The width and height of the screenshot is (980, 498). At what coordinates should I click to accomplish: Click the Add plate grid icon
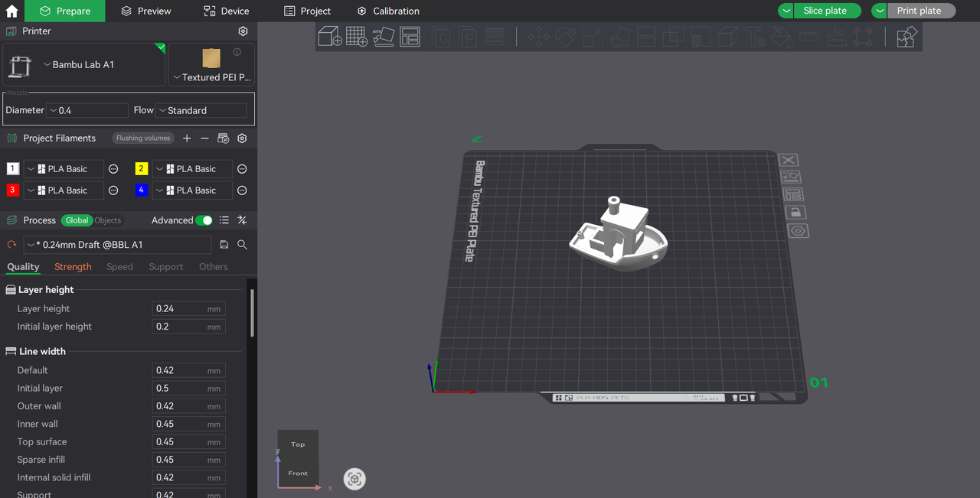click(356, 36)
